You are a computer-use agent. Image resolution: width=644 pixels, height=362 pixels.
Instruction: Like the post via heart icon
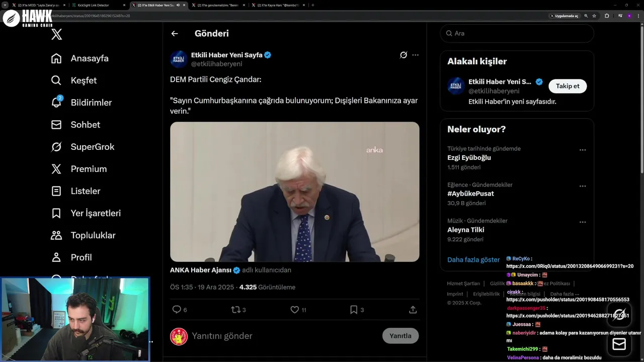295,310
